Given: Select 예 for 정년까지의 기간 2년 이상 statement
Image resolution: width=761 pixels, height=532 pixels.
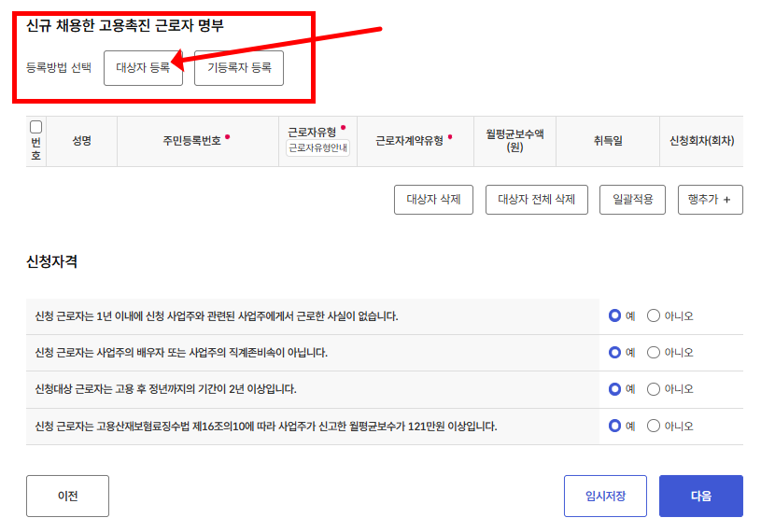Looking at the screenshot, I should (x=615, y=389).
